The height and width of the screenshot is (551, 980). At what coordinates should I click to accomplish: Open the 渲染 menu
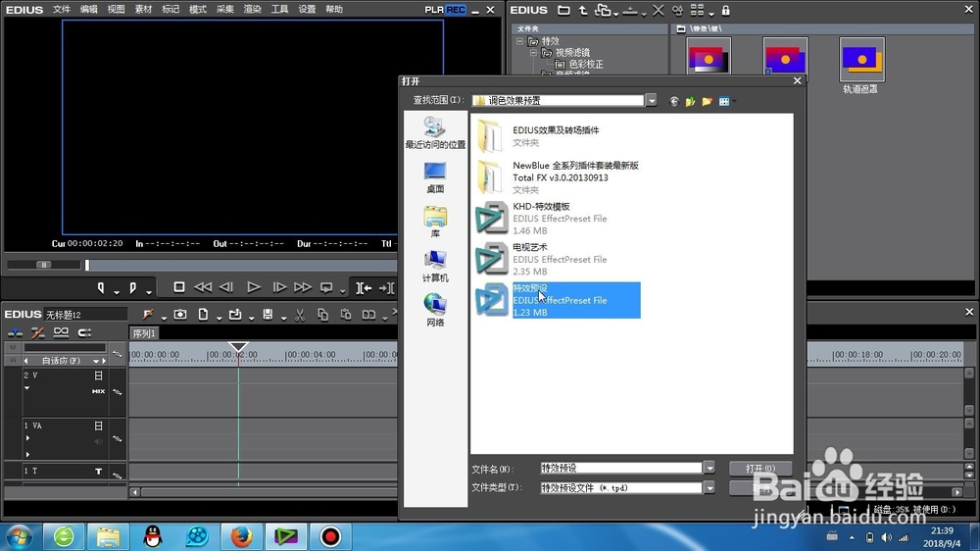(252, 10)
